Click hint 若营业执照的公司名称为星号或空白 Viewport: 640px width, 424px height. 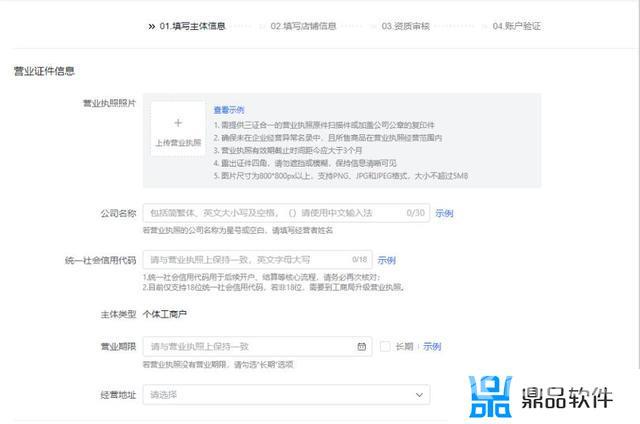[238, 230]
